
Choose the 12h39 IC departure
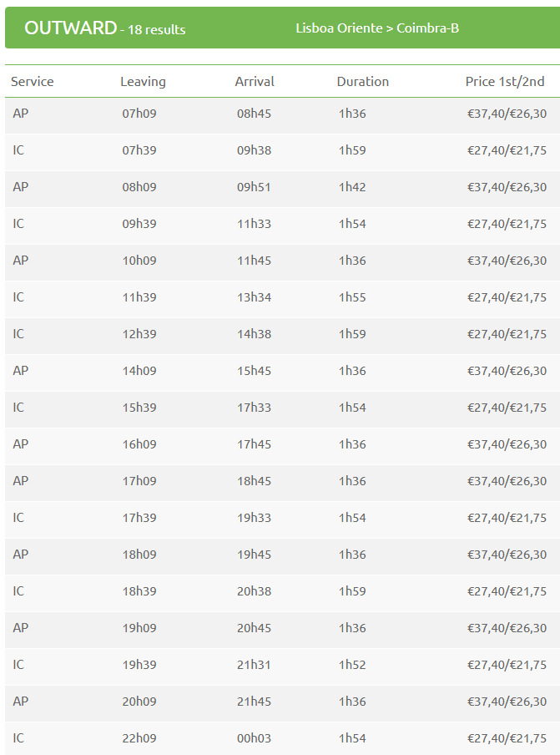click(x=282, y=336)
